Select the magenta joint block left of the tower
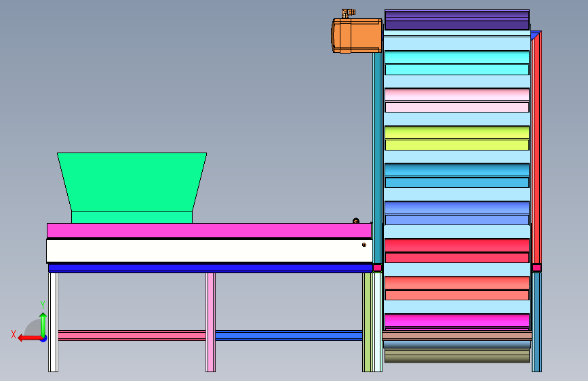This screenshot has width=588, height=381. [x=377, y=268]
